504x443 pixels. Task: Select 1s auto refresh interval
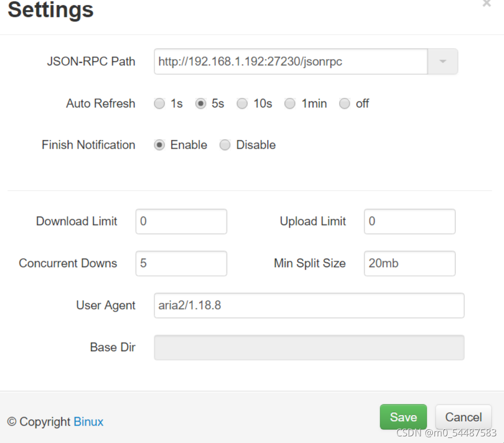160,104
